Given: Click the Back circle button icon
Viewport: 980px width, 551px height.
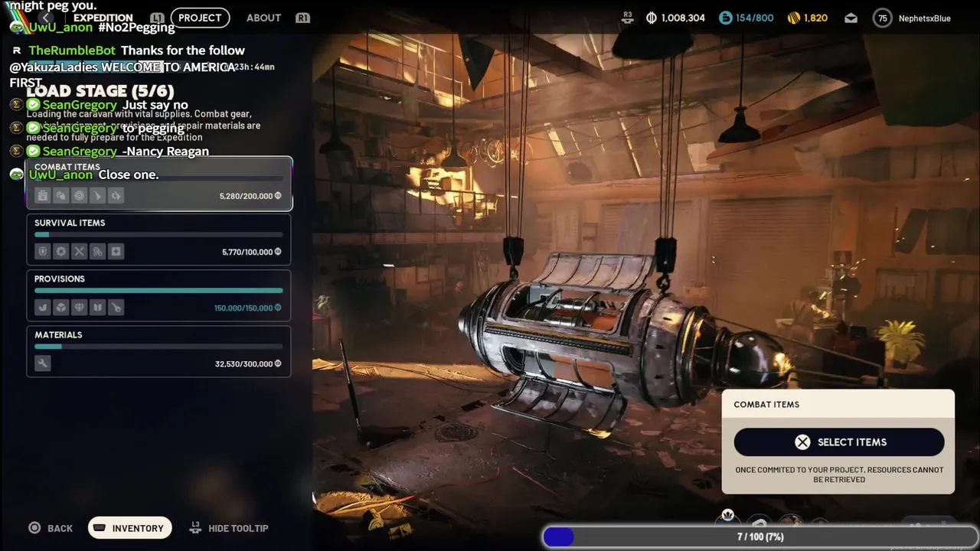Looking at the screenshot, I should [x=34, y=528].
